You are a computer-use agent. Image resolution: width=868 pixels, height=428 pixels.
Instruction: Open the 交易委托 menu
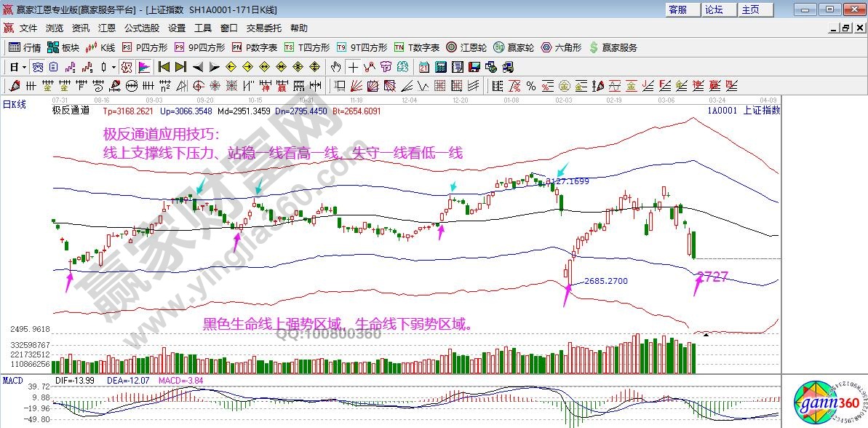pos(263,28)
